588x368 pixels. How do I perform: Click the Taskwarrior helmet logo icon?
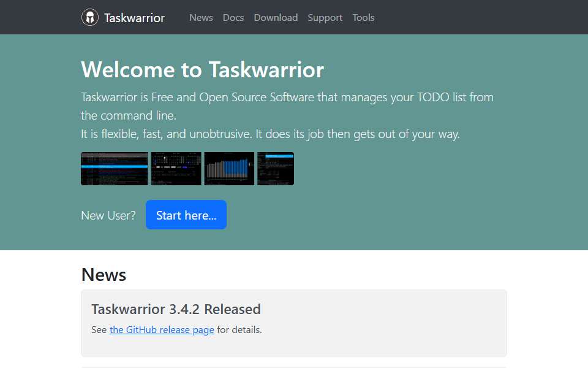tap(90, 17)
